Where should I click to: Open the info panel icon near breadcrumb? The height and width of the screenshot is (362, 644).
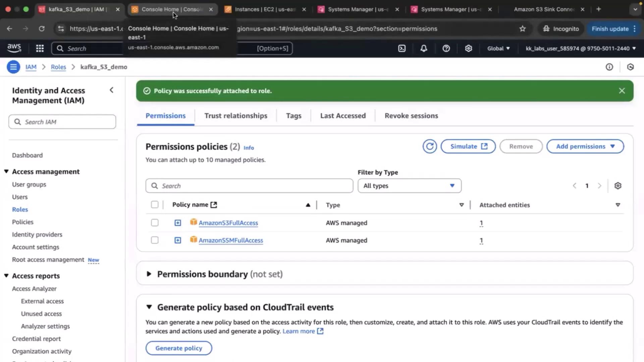pos(609,67)
